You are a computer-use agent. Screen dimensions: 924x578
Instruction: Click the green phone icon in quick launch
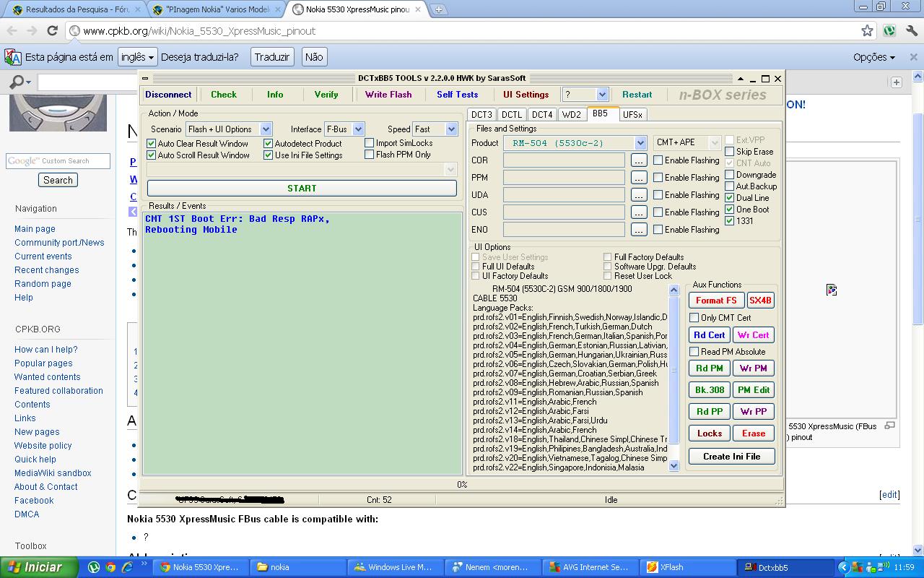point(94,567)
